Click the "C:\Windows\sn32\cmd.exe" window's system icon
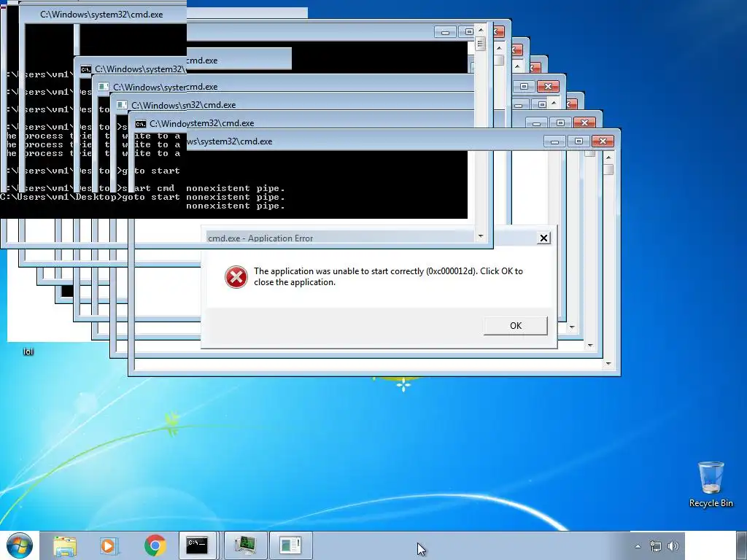 (122, 105)
